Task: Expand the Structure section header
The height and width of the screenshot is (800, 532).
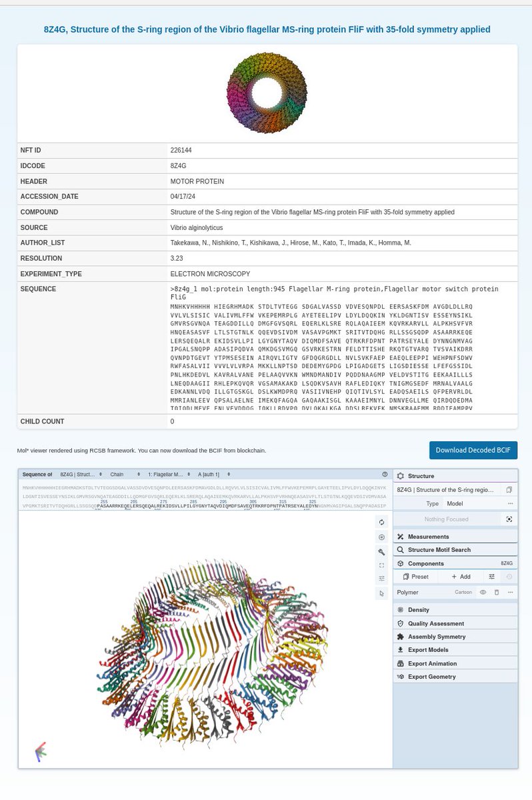Action: click(455, 476)
